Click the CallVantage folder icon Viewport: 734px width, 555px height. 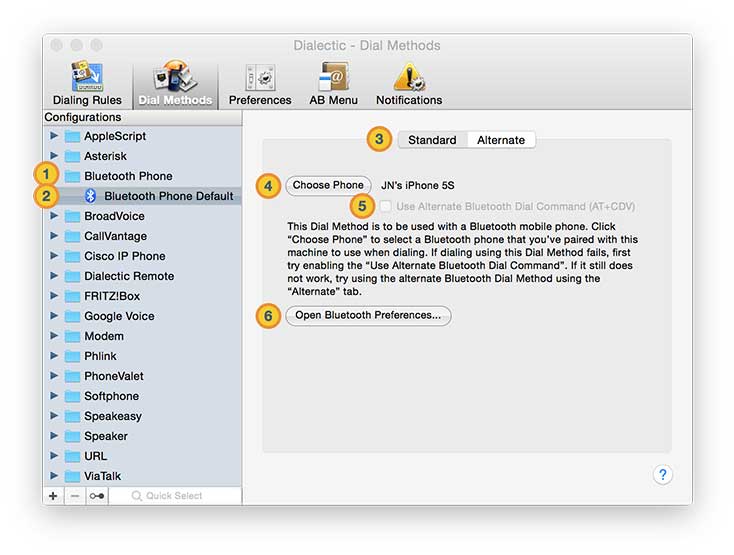72,236
